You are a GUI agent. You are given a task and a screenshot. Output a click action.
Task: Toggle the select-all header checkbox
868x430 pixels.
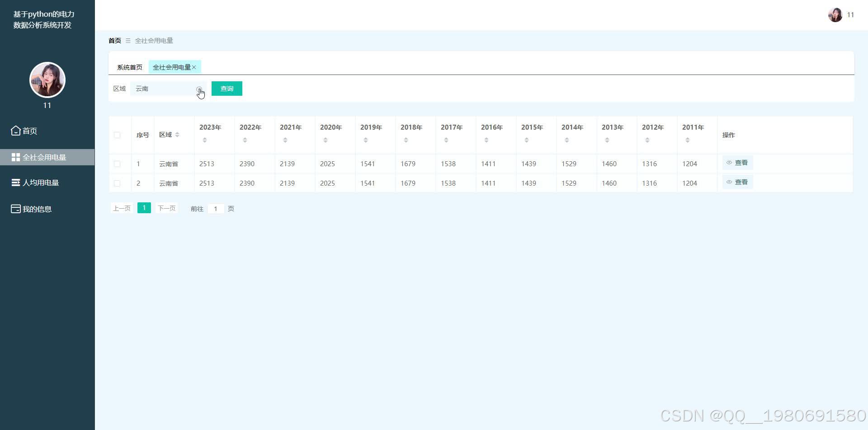[x=117, y=135]
